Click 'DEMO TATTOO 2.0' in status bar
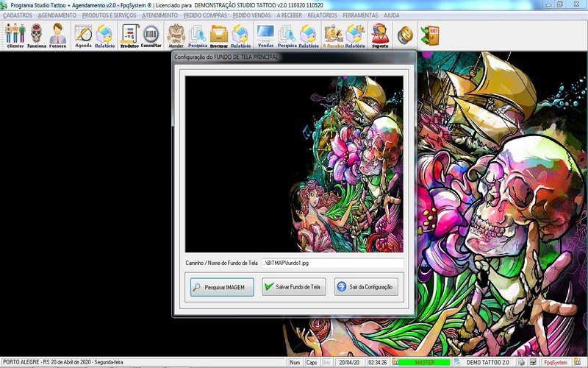 point(488,362)
